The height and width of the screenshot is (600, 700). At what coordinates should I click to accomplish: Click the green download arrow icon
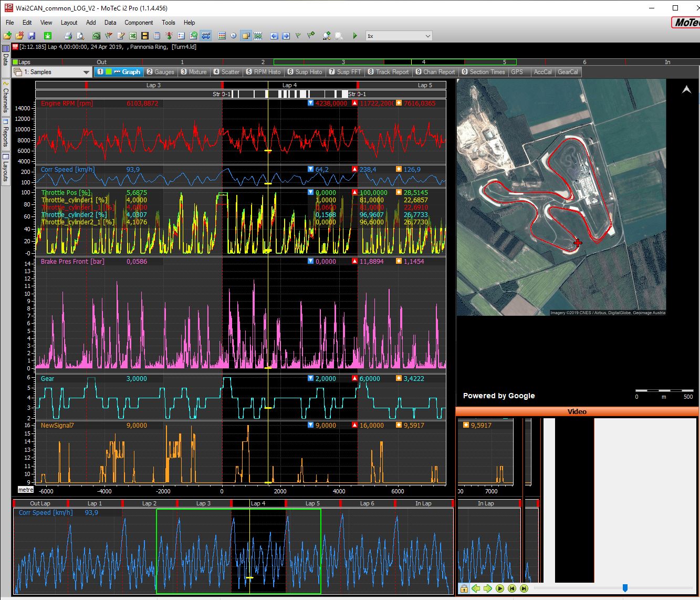pos(48,36)
